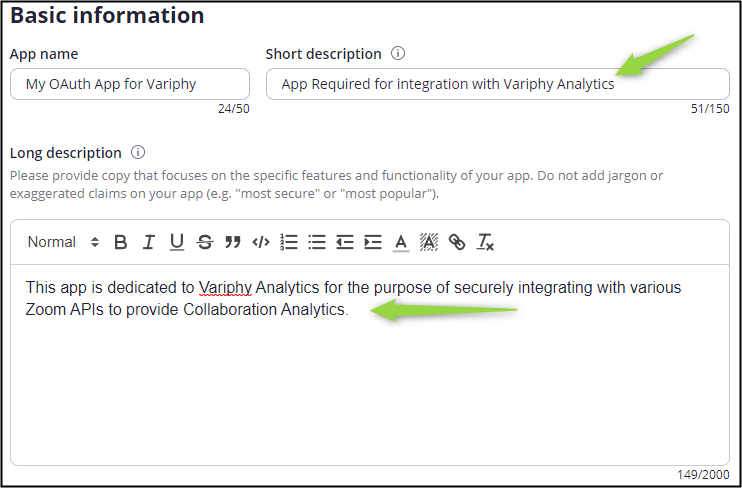Open the text background color picker
Screen dimensions: 742x488
point(429,242)
